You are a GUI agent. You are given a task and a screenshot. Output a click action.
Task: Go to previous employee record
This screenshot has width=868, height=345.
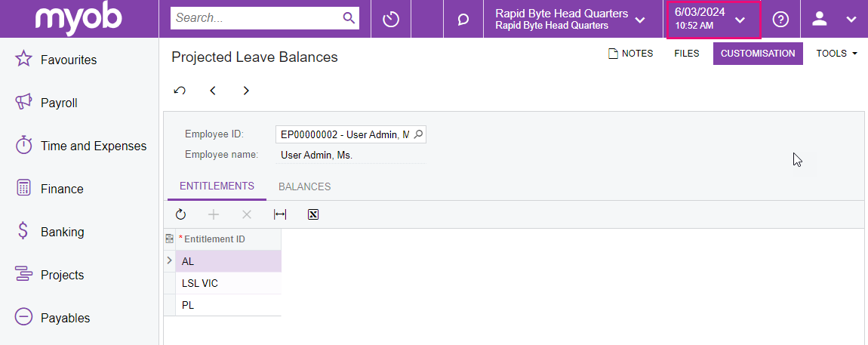(213, 91)
